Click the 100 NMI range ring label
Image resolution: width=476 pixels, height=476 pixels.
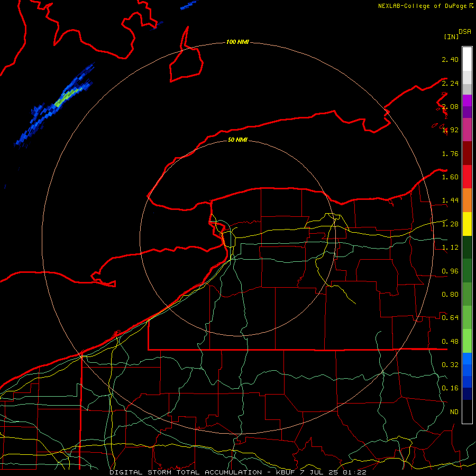pyautogui.click(x=237, y=42)
